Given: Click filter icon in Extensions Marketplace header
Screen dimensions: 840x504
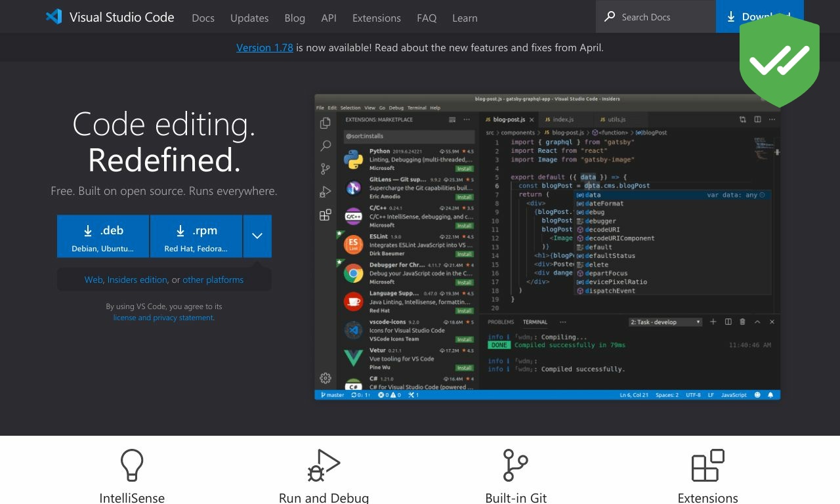Looking at the screenshot, I should coord(452,119).
